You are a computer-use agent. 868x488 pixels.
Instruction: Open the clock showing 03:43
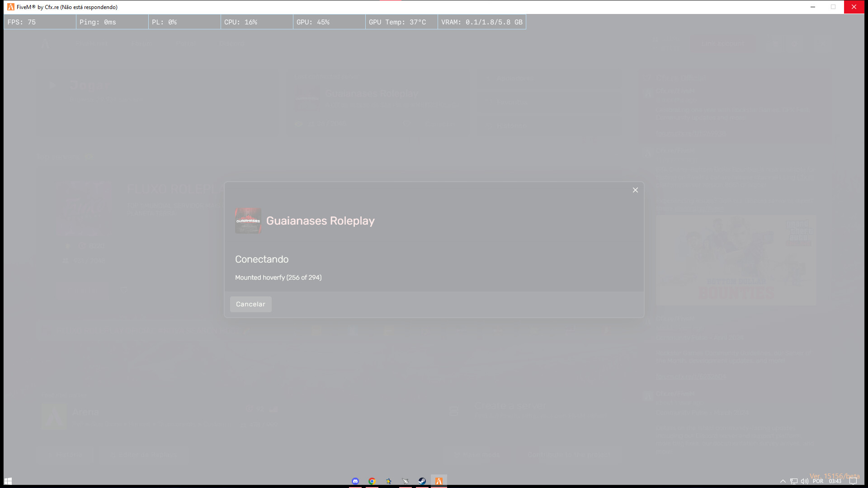point(835,481)
